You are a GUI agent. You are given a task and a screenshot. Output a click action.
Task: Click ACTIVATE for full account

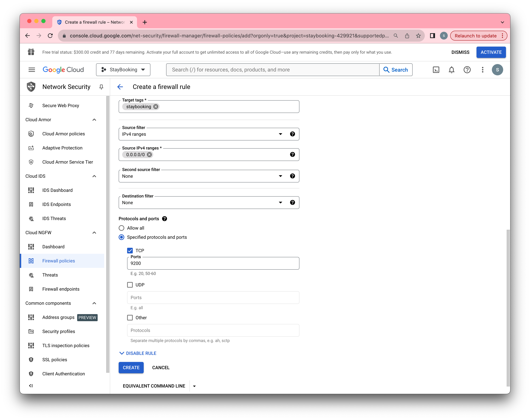pos(491,52)
